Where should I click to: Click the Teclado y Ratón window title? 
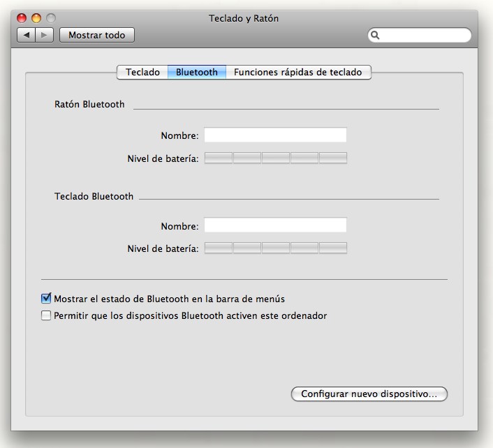tap(244, 19)
